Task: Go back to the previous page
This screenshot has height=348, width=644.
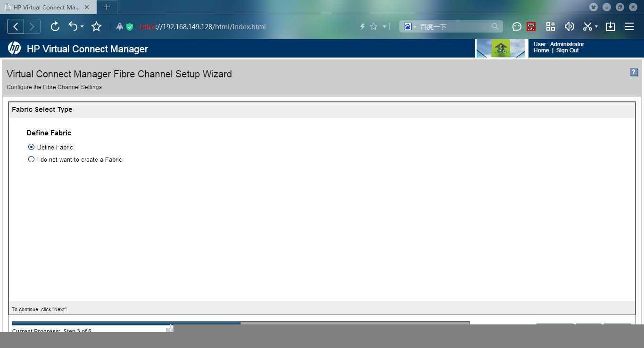Action: 16,26
